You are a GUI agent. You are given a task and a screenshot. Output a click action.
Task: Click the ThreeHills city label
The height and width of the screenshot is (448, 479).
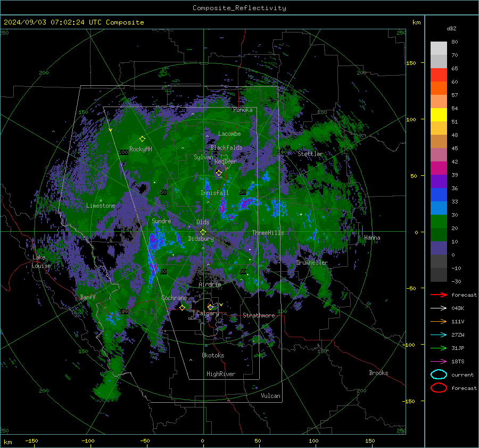point(268,233)
